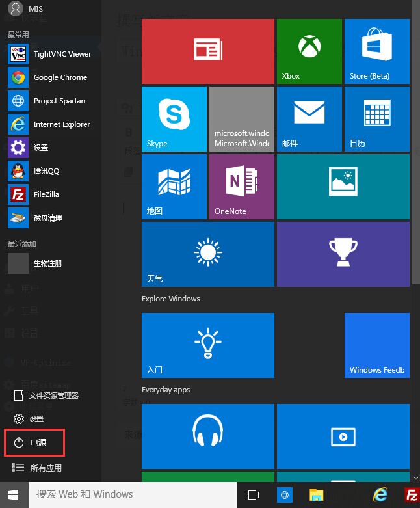The width and height of the screenshot is (420, 508).
Task: Open 文件资源管理器 file explorer entry
Action: pyautogui.click(x=46, y=395)
